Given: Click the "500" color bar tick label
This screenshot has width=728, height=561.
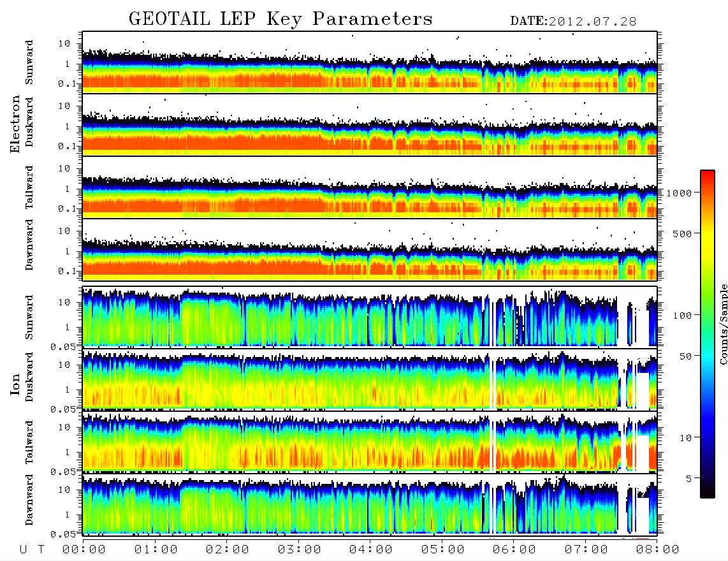Looking at the screenshot, I should click(683, 233).
